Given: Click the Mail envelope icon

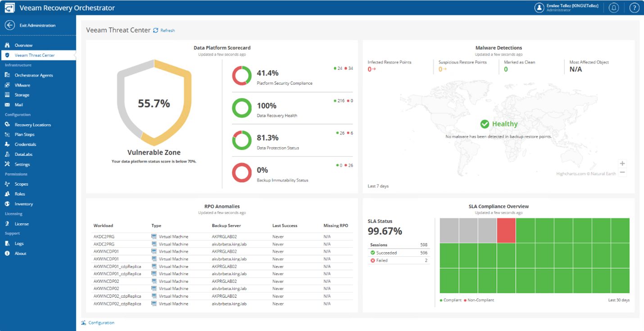Looking at the screenshot, I should pos(7,104).
